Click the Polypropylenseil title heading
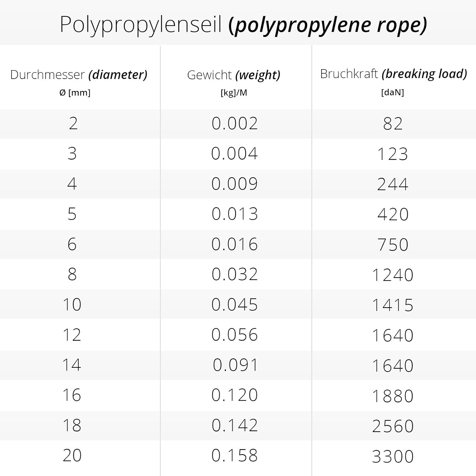476x476 pixels. (243, 25)
